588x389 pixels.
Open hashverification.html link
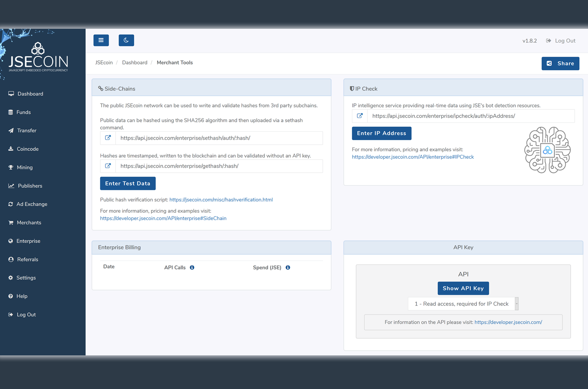pyautogui.click(x=221, y=200)
